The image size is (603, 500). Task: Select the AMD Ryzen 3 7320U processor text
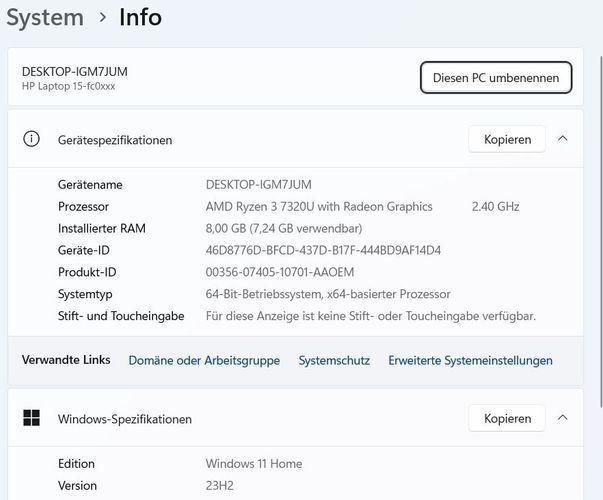(x=319, y=207)
